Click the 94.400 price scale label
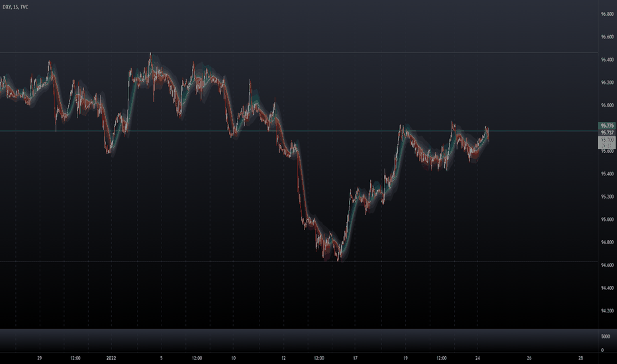The height and width of the screenshot is (364, 617). 607,288
